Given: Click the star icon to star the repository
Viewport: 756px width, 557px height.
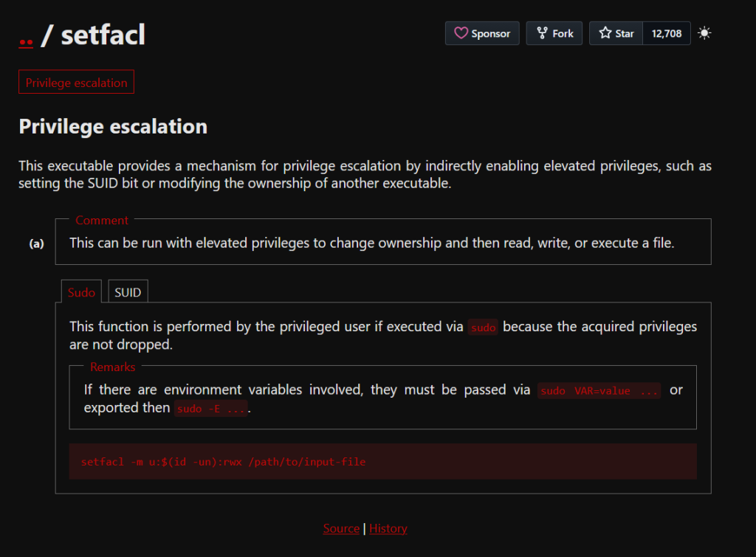Looking at the screenshot, I should click(605, 33).
